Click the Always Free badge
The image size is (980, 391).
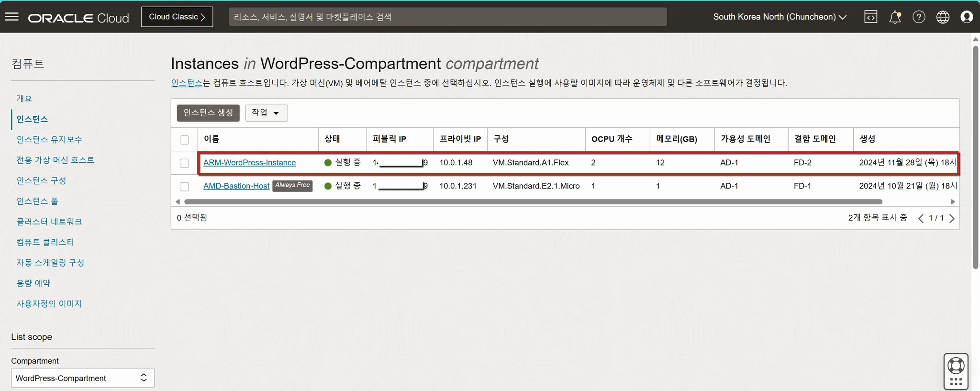point(292,185)
